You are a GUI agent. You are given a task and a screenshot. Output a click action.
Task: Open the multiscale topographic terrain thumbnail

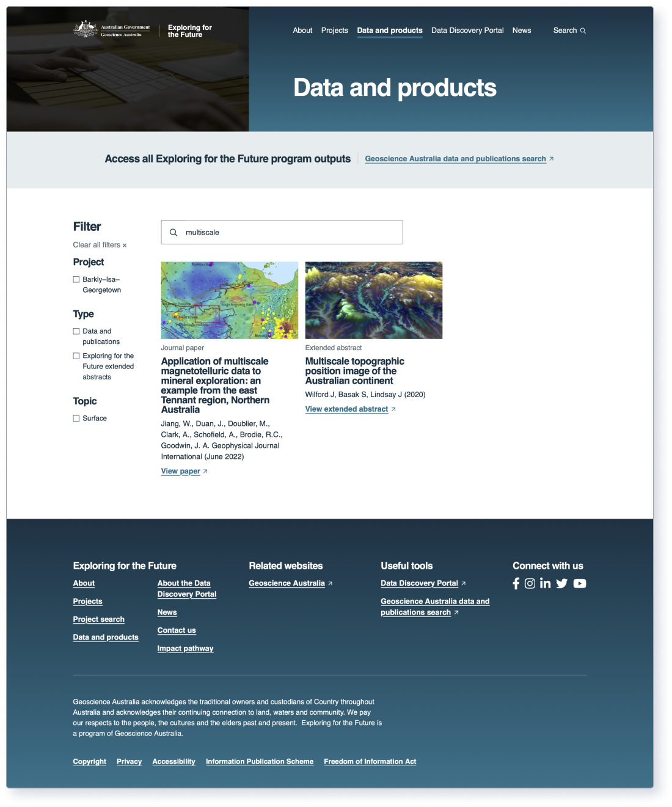(373, 300)
